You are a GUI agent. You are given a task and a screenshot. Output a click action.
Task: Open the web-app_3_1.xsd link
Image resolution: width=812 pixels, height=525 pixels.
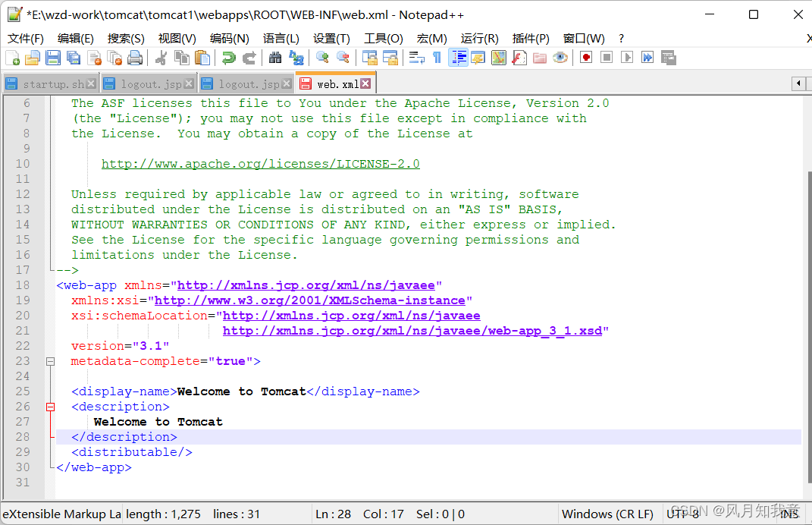[412, 331]
